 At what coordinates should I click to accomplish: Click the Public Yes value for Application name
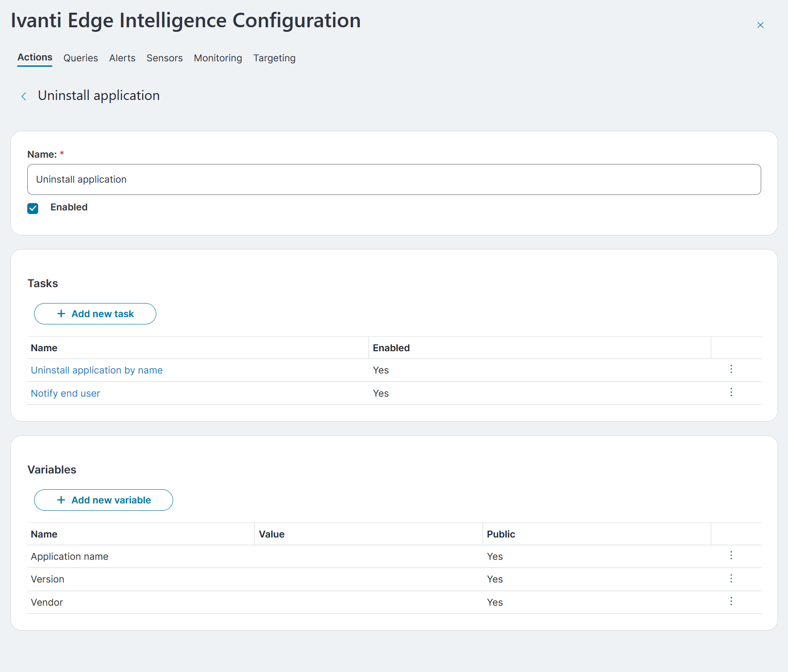[x=495, y=557]
